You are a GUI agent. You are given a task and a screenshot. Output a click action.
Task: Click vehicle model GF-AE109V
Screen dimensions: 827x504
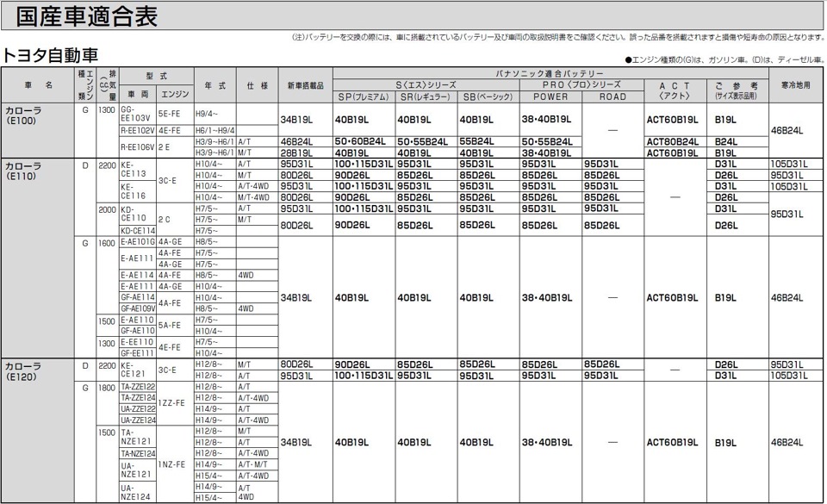pyautogui.click(x=138, y=309)
